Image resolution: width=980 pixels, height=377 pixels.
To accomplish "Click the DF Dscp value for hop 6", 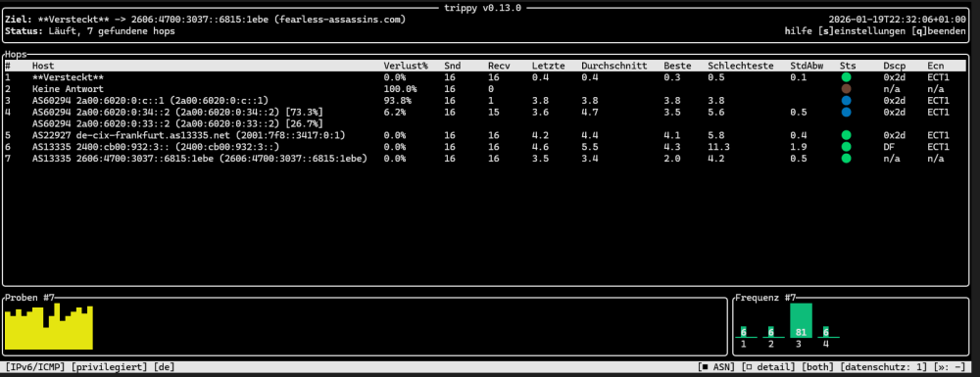I will (x=889, y=147).
